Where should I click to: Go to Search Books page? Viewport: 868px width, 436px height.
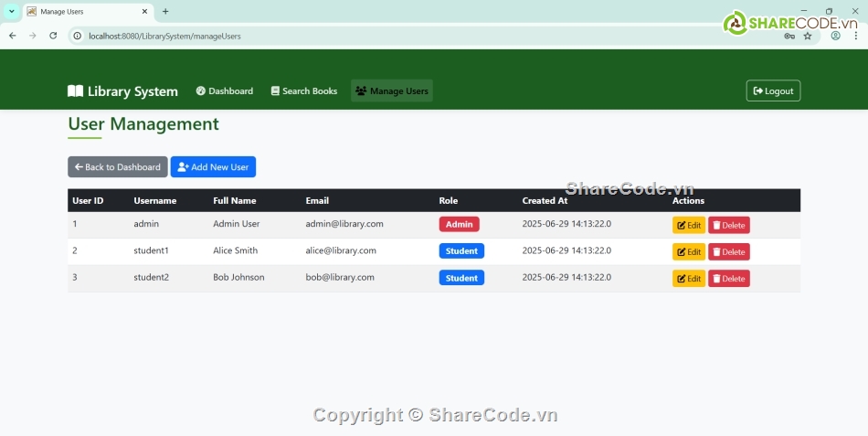pos(304,91)
